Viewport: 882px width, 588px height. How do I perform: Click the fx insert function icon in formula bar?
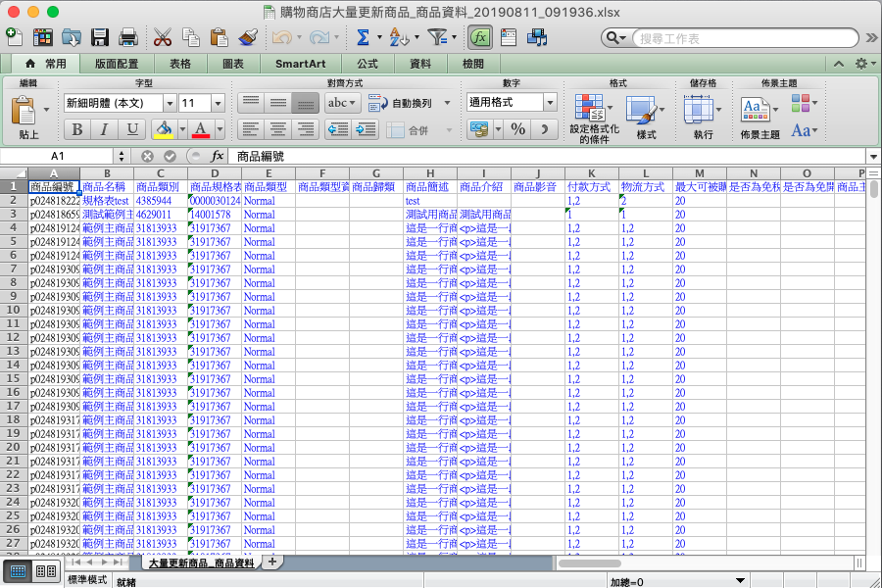218,156
